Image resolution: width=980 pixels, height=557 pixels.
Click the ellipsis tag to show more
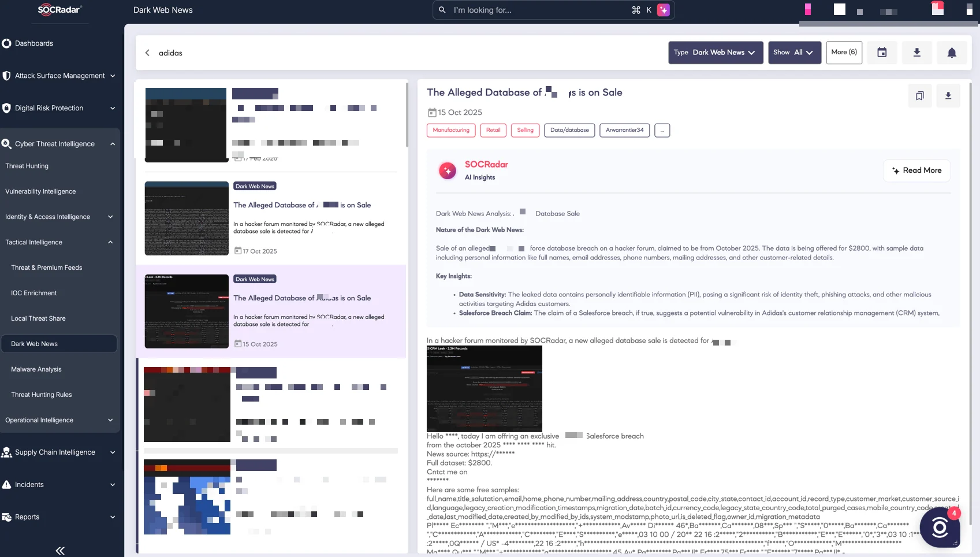pos(662,131)
